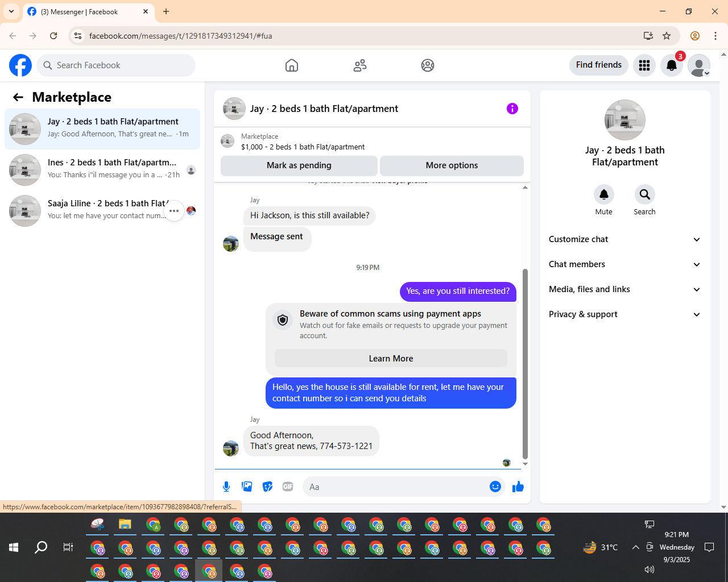Open Jay conversation in Marketplace list
This screenshot has height=582, width=728.
[x=102, y=129]
